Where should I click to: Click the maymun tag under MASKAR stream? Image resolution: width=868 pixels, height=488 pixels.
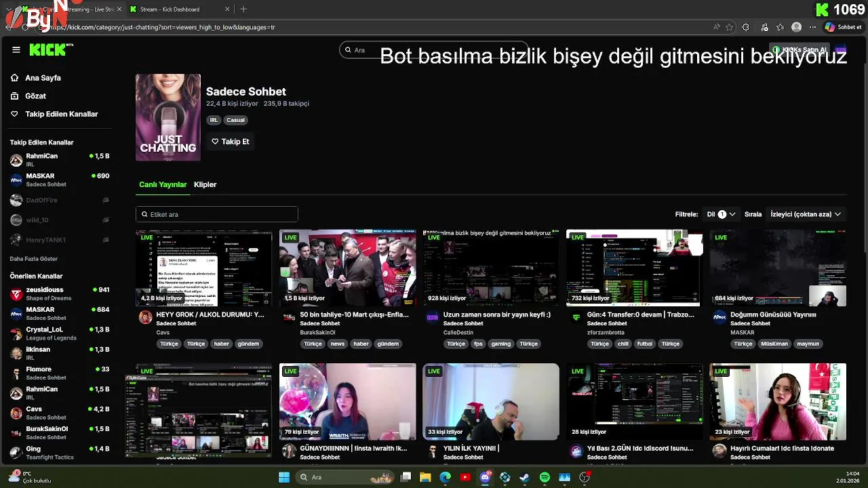click(808, 344)
